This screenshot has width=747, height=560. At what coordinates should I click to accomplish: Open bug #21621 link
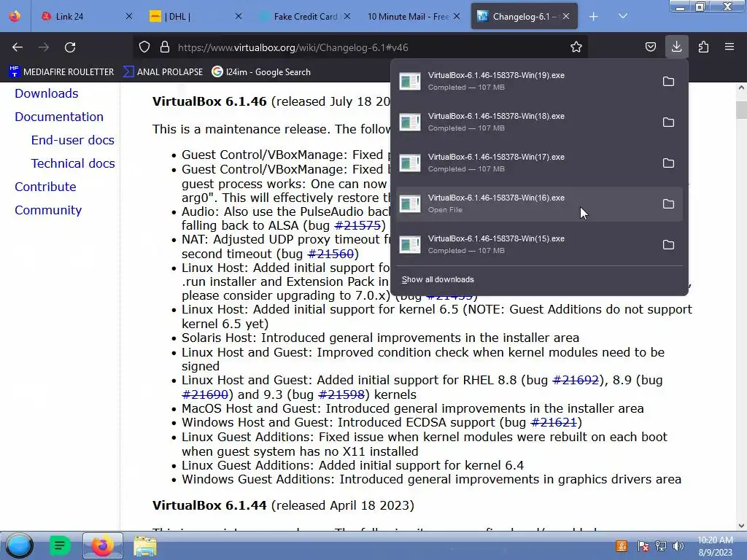pyautogui.click(x=554, y=422)
